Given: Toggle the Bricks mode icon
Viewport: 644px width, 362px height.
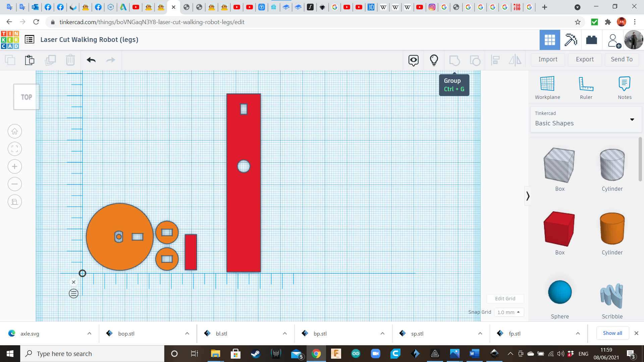Looking at the screenshot, I should [x=591, y=40].
